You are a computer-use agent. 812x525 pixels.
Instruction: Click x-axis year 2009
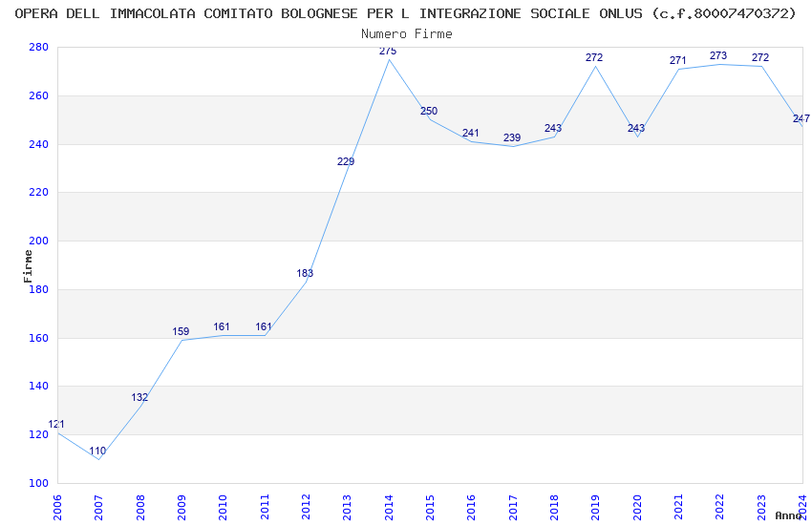[x=182, y=507]
